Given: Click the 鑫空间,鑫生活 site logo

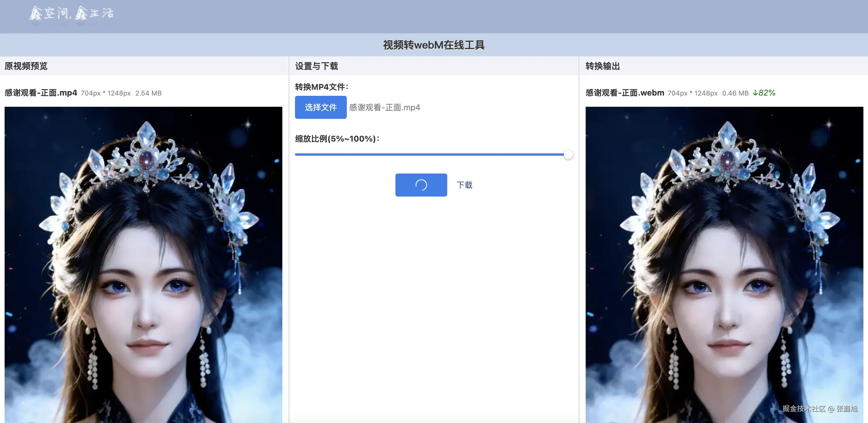Looking at the screenshot, I should (x=71, y=14).
